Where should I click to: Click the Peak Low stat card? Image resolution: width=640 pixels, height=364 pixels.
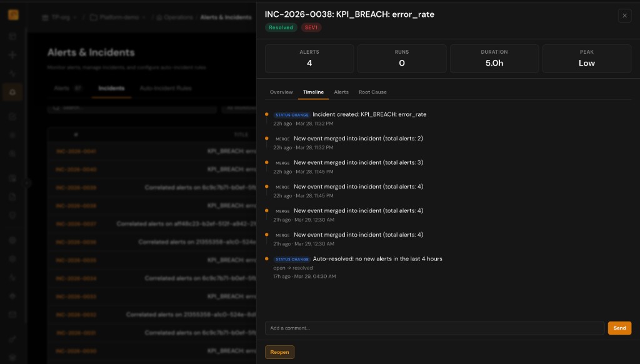pyautogui.click(x=587, y=58)
